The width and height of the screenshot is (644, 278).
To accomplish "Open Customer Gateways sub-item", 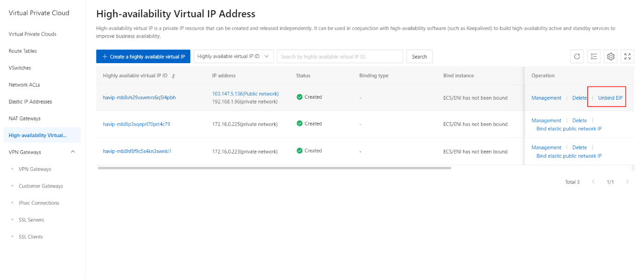I will pyautogui.click(x=41, y=186).
